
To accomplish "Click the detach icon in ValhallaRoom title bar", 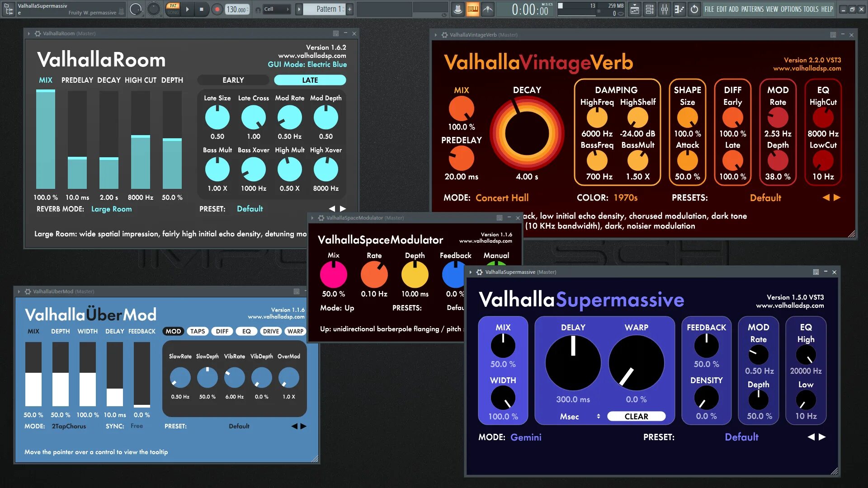I will (336, 33).
